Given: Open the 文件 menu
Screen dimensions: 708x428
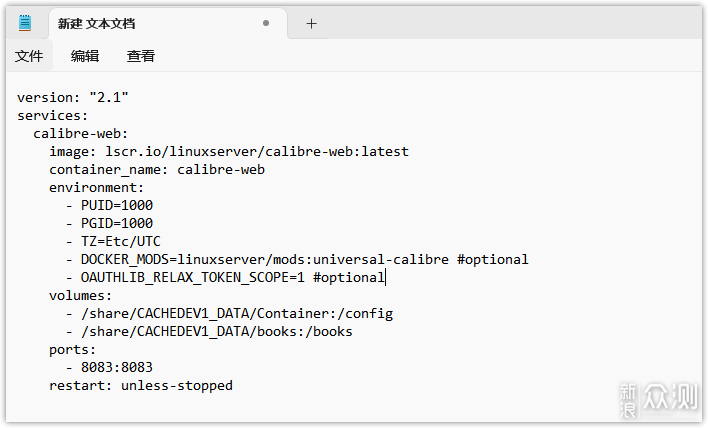Looking at the screenshot, I should (x=29, y=56).
